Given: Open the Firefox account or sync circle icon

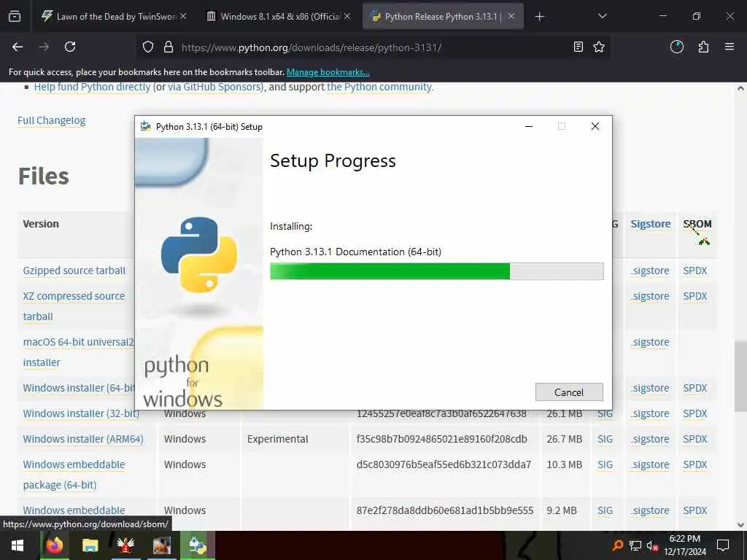Looking at the screenshot, I should pyautogui.click(x=677, y=47).
